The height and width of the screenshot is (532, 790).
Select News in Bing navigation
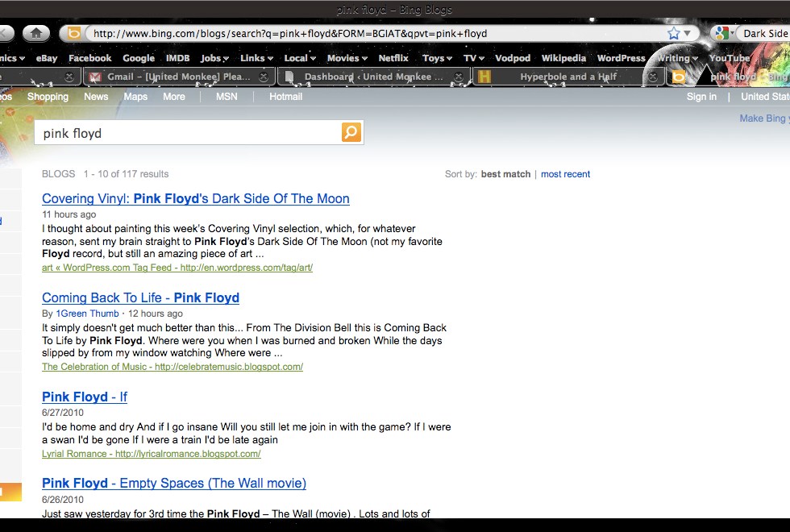(96, 97)
